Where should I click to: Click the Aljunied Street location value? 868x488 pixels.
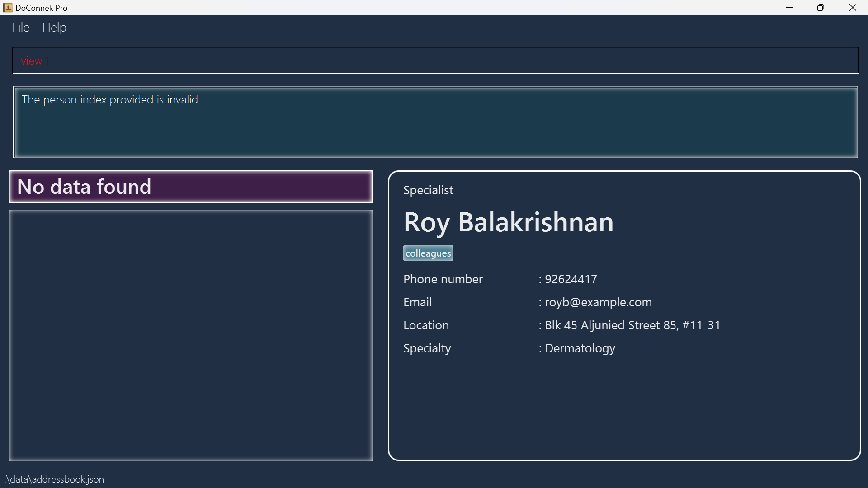point(632,325)
